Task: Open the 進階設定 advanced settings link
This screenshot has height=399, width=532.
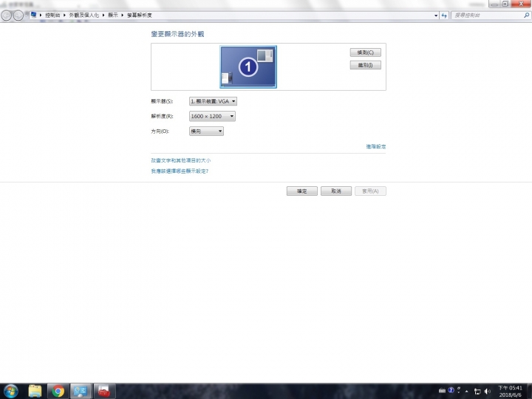Action: coord(376,146)
